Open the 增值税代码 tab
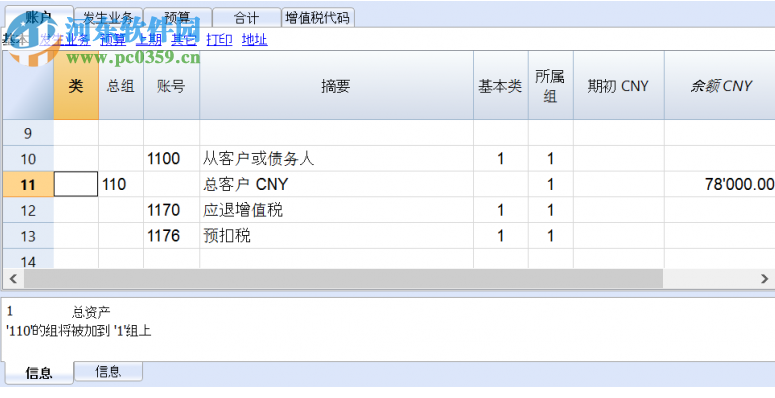Image resolution: width=775 pixels, height=398 pixels. 317,18
